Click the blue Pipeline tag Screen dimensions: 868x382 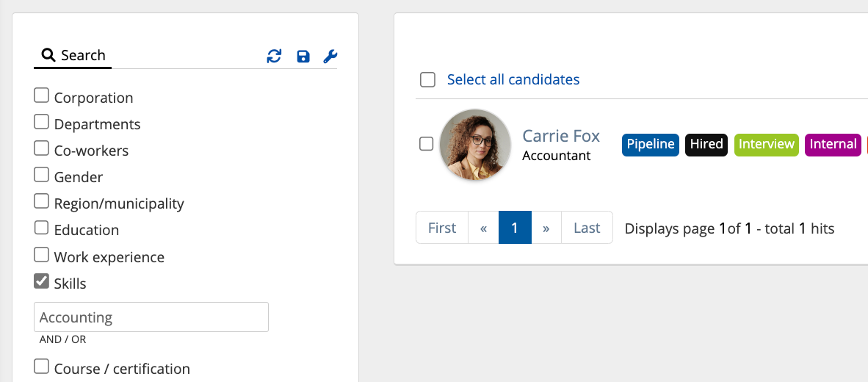(x=650, y=144)
